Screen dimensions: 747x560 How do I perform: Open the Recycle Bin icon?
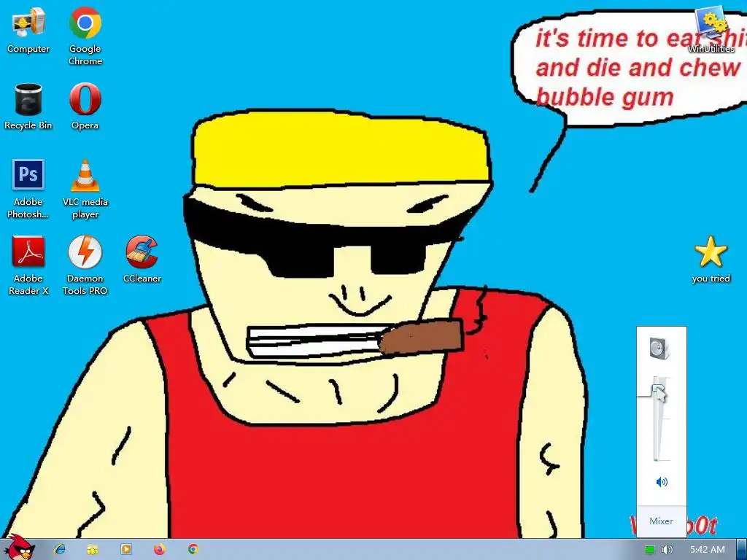(28, 106)
